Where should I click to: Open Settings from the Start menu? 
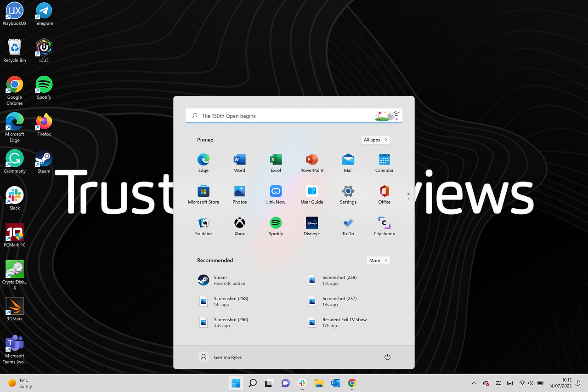348,194
